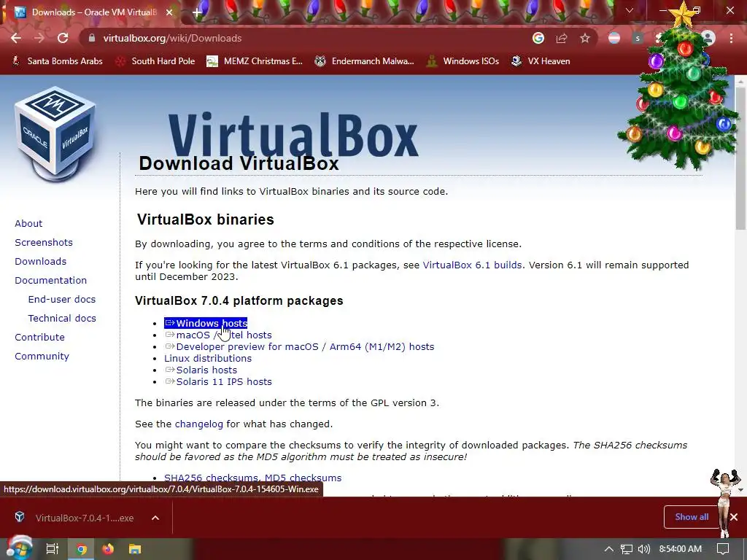Show hidden system tray icons

pyautogui.click(x=609, y=549)
